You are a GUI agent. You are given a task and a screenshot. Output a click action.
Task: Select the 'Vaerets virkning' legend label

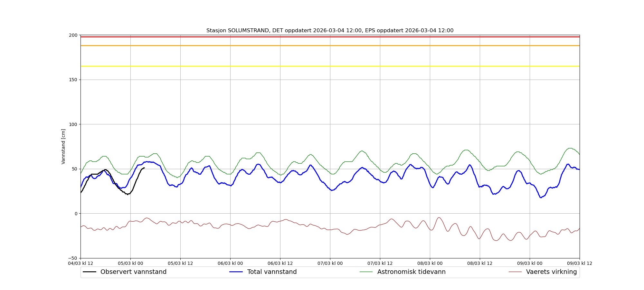(551, 272)
